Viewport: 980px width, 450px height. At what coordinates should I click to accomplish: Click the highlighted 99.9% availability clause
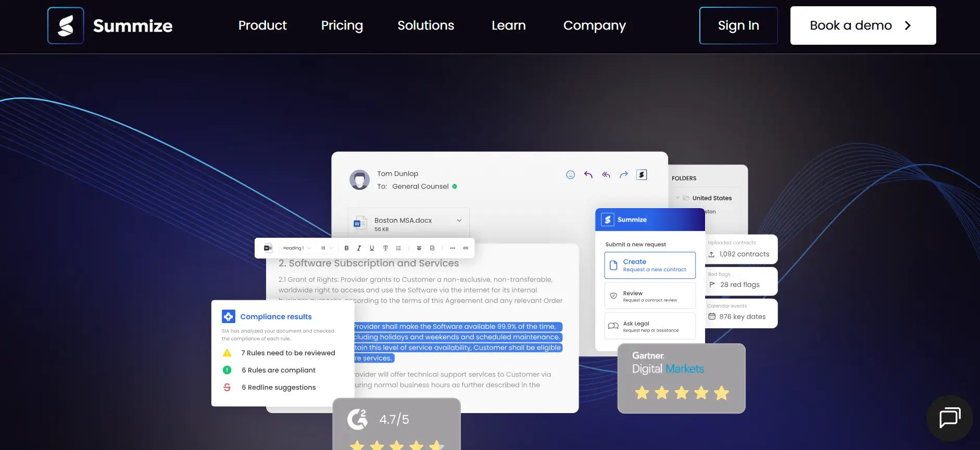[458, 342]
